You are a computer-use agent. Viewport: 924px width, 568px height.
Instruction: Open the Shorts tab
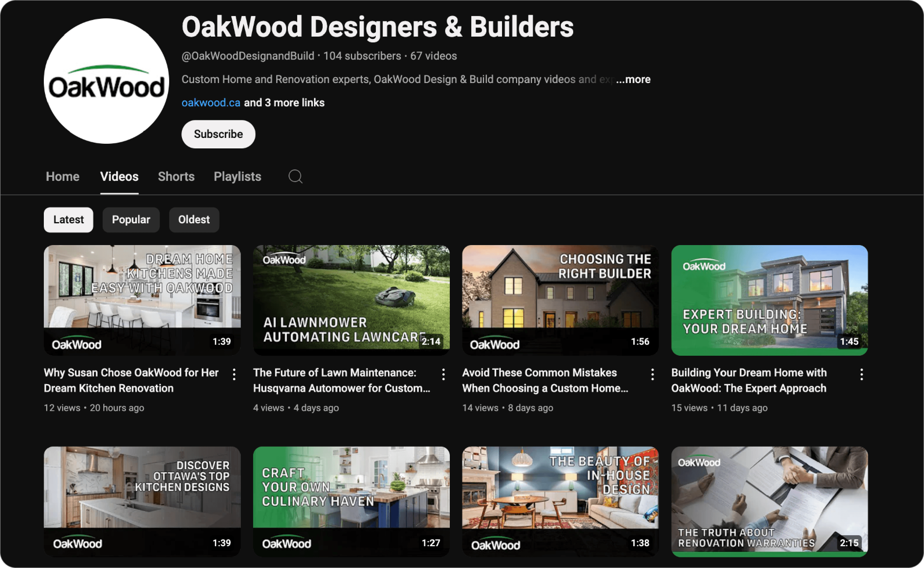[176, 177]
